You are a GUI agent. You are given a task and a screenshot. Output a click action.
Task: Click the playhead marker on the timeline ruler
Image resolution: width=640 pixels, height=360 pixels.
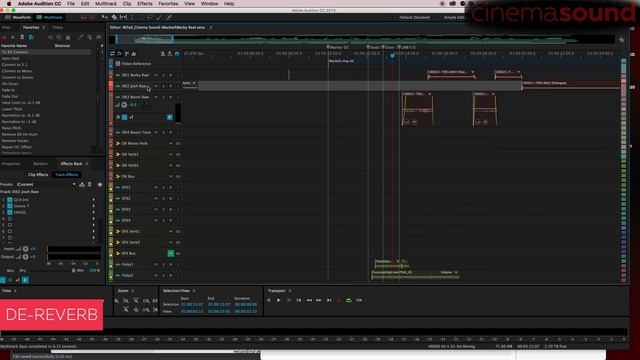[392, 55]
